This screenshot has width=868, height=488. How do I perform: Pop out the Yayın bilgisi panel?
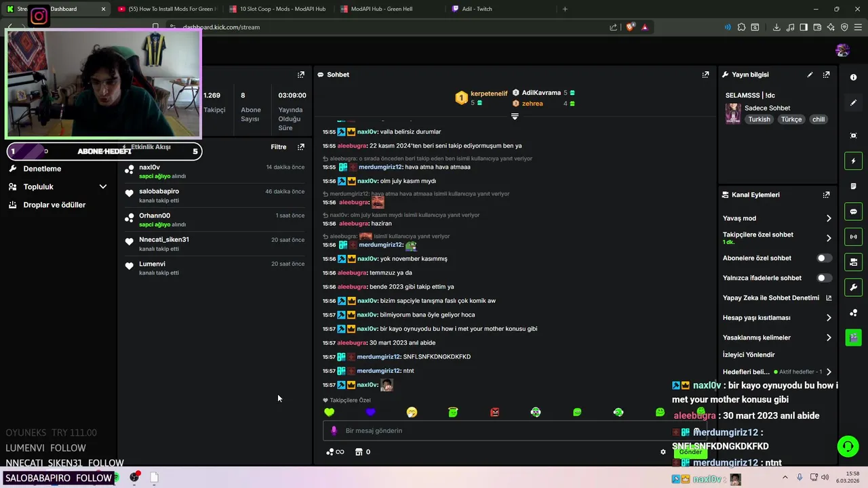click(x=826, y=75)
